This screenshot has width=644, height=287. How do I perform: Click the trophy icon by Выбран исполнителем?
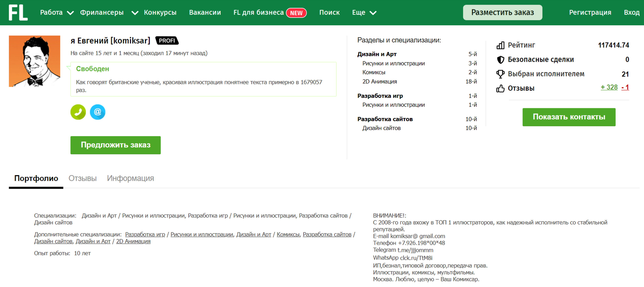tap(500, 74)
